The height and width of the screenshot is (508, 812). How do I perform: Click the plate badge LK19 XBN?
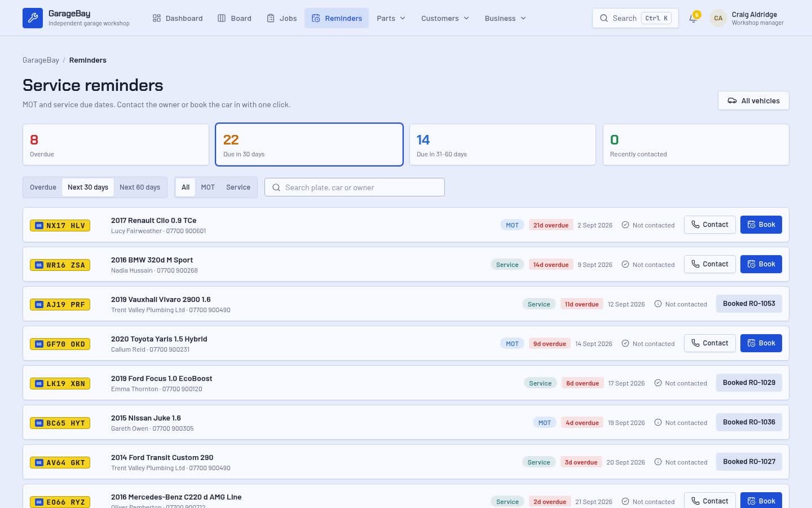60,383
